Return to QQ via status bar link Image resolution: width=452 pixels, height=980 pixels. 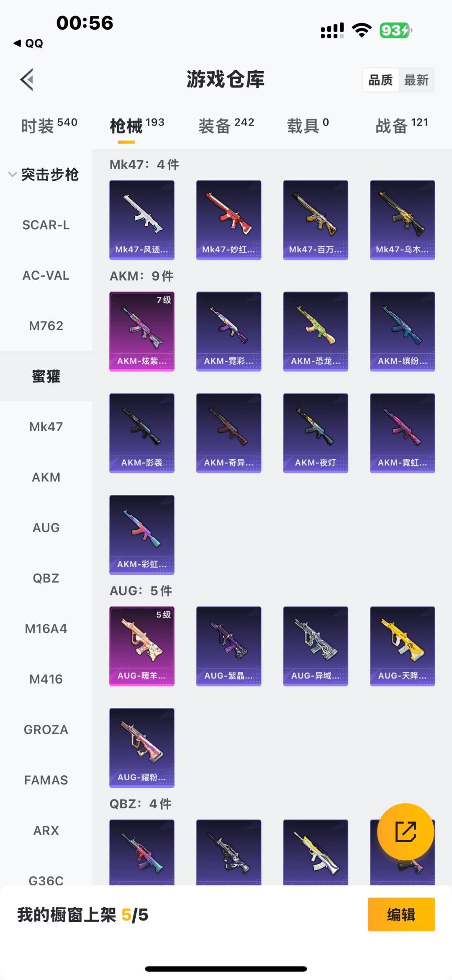[28, 44]
